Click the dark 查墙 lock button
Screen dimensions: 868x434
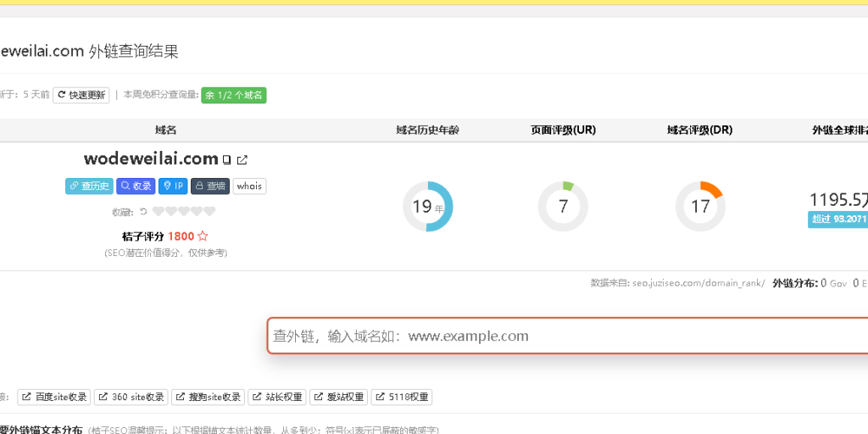tap(210, 186)
